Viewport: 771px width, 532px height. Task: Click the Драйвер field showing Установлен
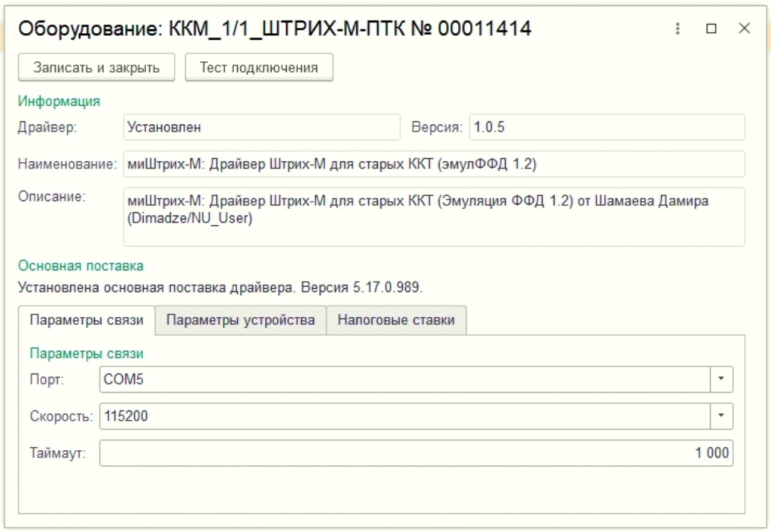(261, 127)
